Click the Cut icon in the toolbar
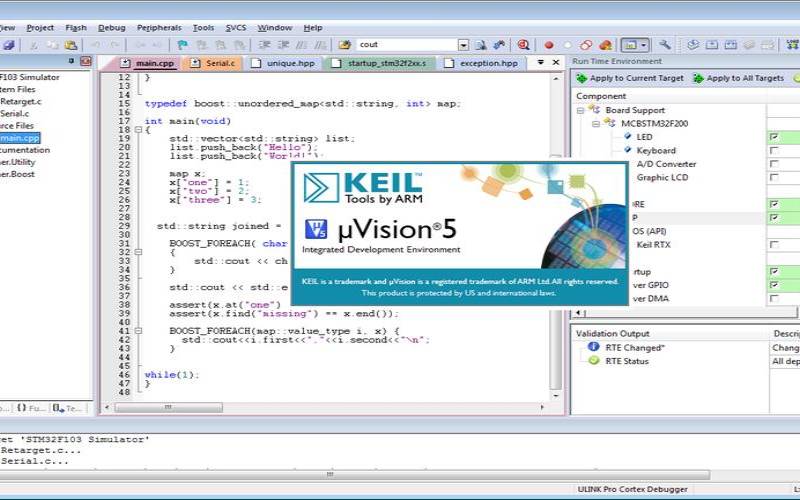The width and height of the screenshot is (800, 500). 33,45
